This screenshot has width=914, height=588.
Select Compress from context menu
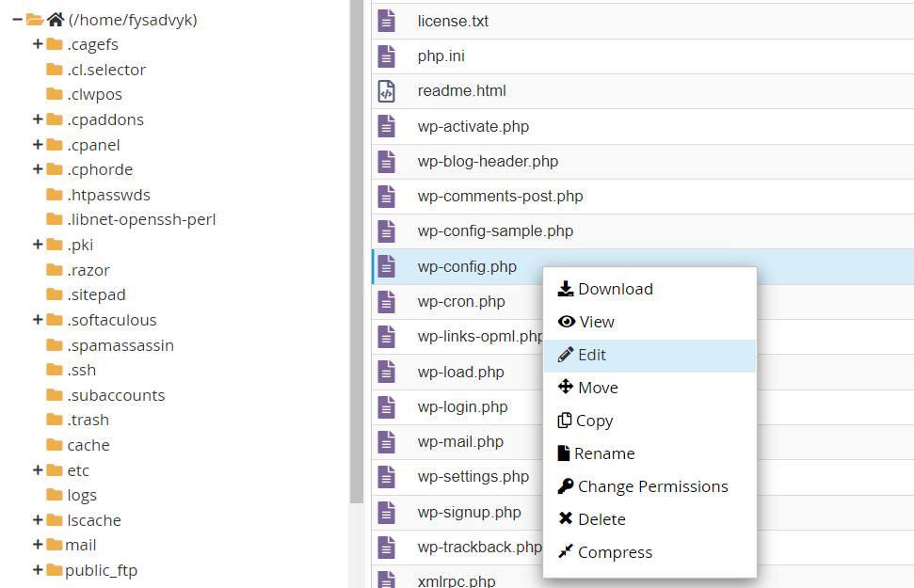[x=615, y=552]
